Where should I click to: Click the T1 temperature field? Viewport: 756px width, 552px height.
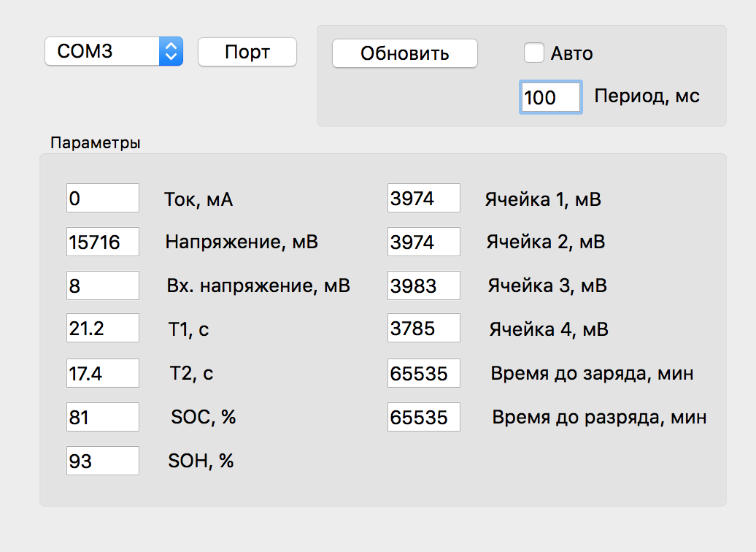102,329
